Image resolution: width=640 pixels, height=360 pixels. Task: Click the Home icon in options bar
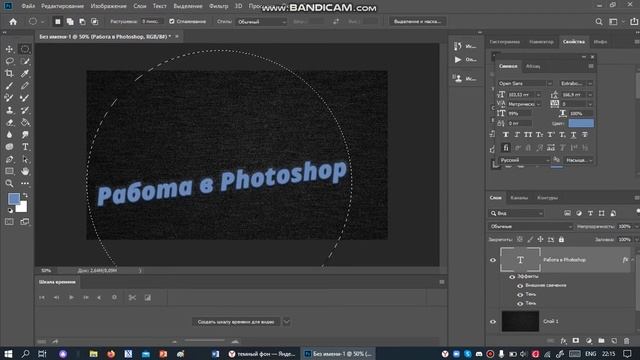(13, 22)
